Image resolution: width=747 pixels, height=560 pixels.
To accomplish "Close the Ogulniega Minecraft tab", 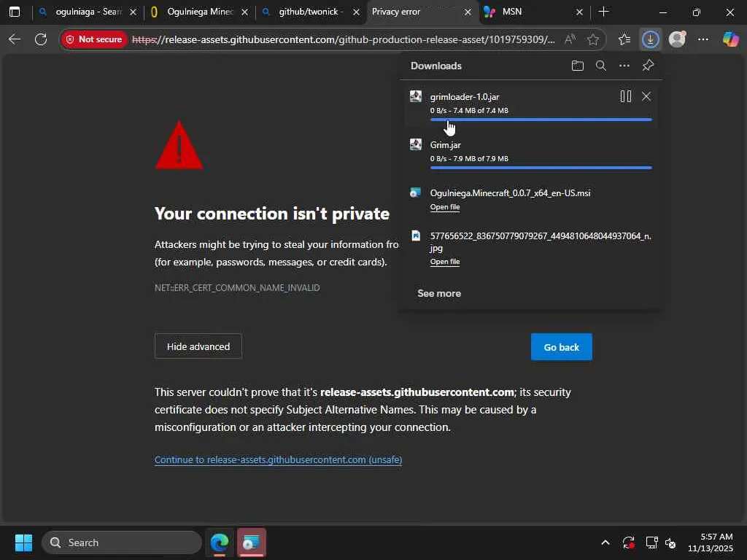I will [244, 12].
